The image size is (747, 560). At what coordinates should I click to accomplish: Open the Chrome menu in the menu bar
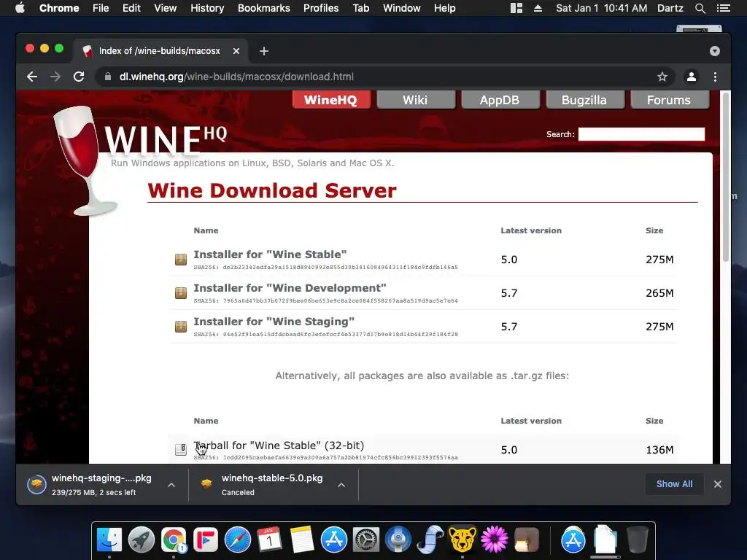coord(59,8)
